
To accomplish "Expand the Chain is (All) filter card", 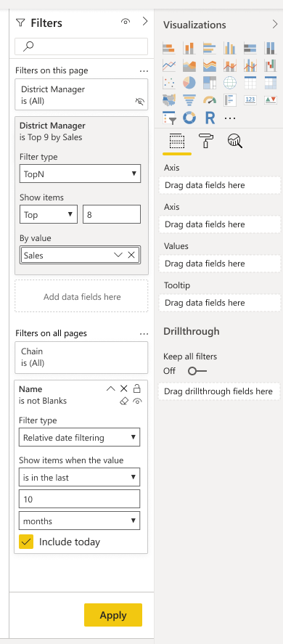I will (x=81, y=357).
